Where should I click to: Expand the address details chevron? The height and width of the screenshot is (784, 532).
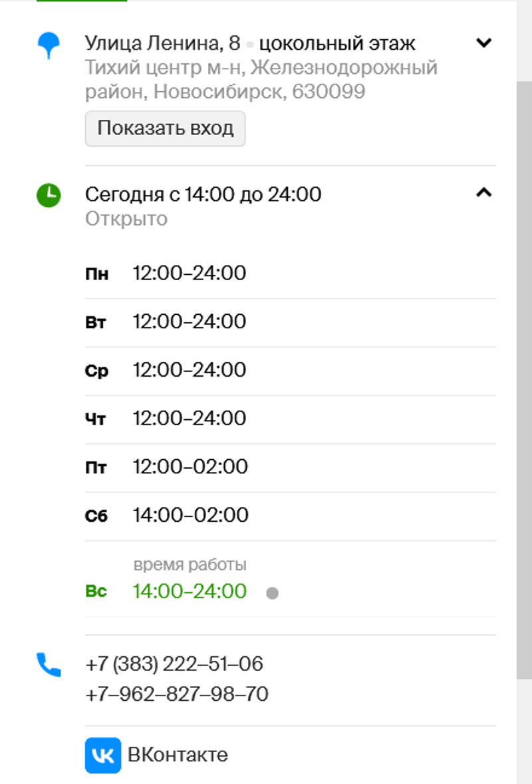click(484, 43)
